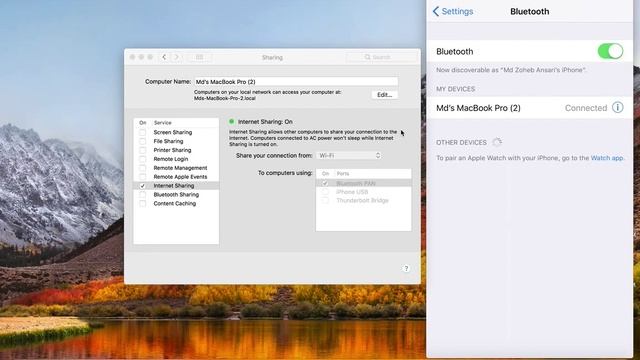The height and width of the screenshot is (360, 640).
Task: Enable Remote Apple Events checkbox
Action: pyautogui.click(x=142, y=177)
